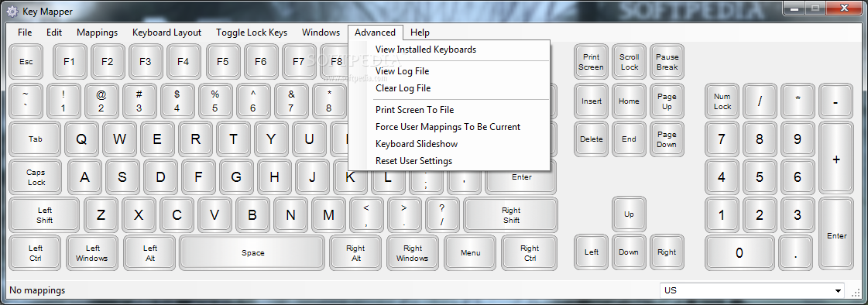The width and height of the screenshot is (868, 305).
Task: Select the E key
Action: (157, 139)
